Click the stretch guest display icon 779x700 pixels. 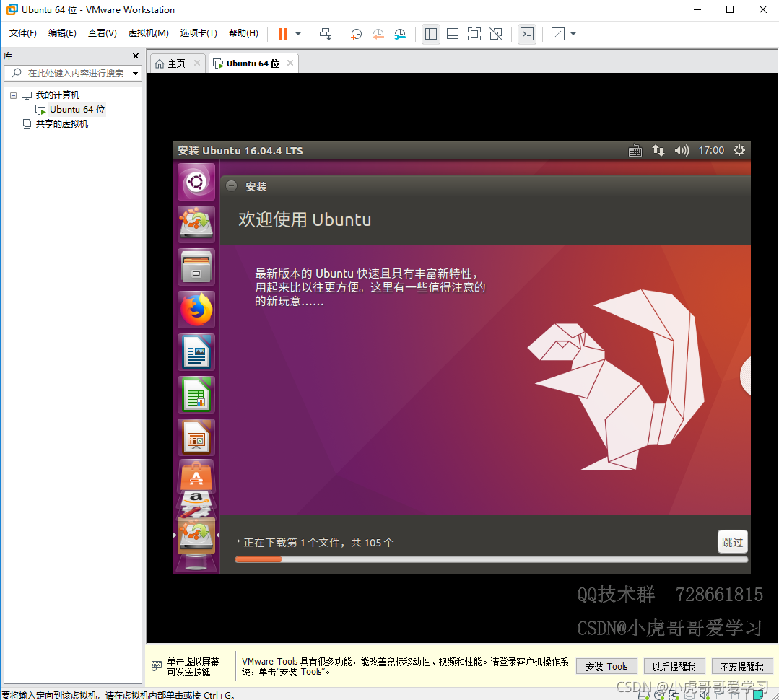click(558, 34)
